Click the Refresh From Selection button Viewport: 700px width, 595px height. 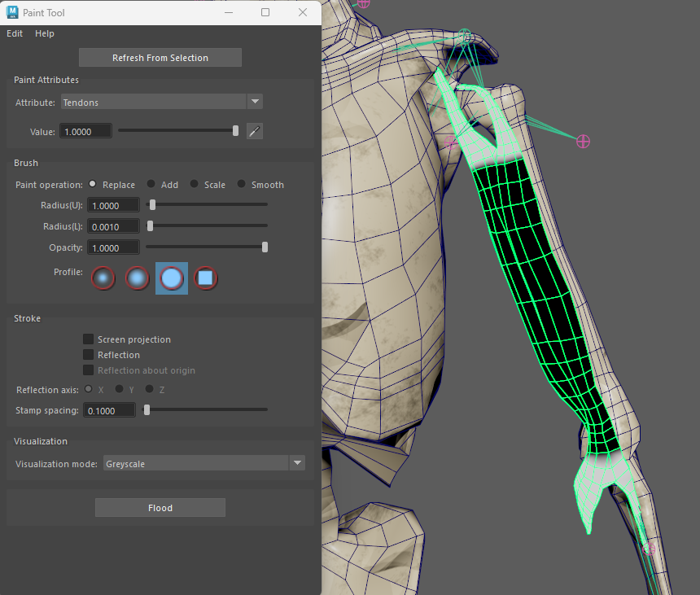pyautogui.click(x=160, y=58)
